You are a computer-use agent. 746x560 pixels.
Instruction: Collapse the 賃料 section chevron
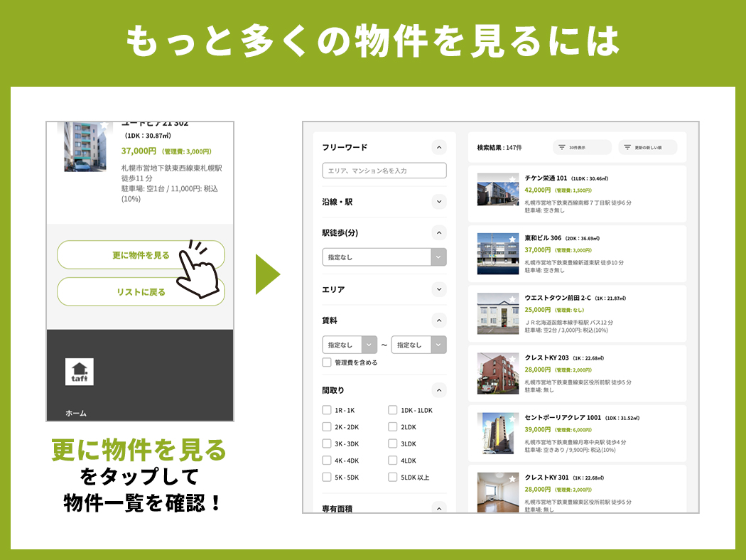point(439,321)
